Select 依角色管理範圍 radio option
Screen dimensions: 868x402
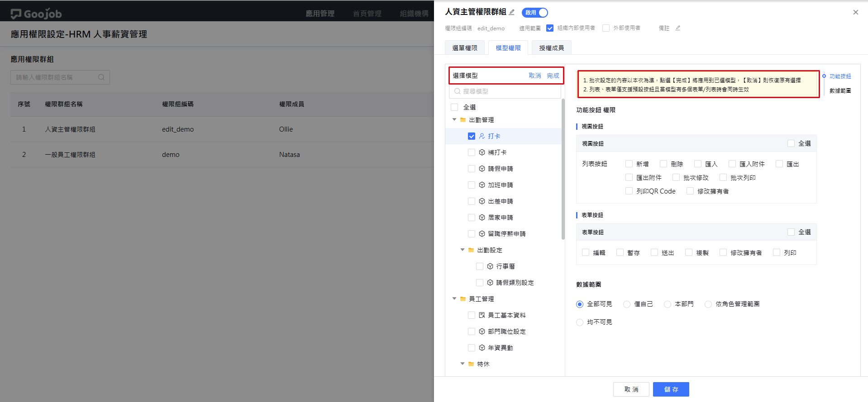point(708,304)
